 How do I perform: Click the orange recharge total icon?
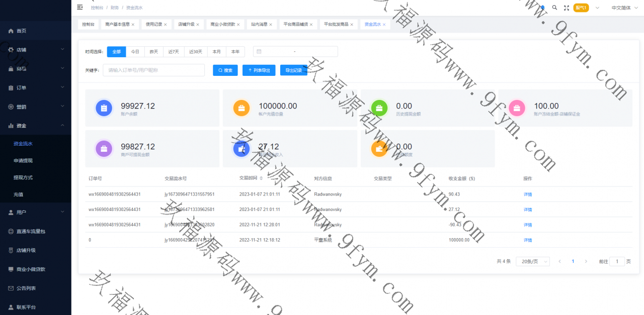click(242, 108)
